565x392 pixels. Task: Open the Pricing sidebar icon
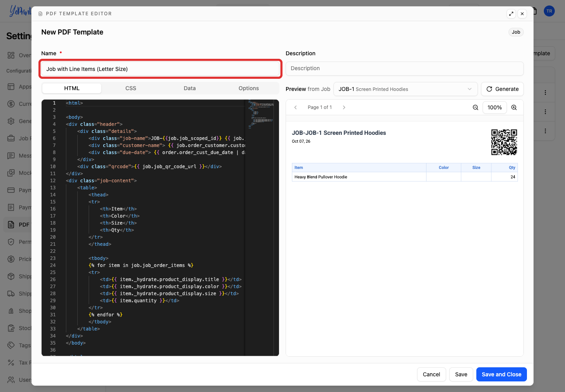click(11, 259)
